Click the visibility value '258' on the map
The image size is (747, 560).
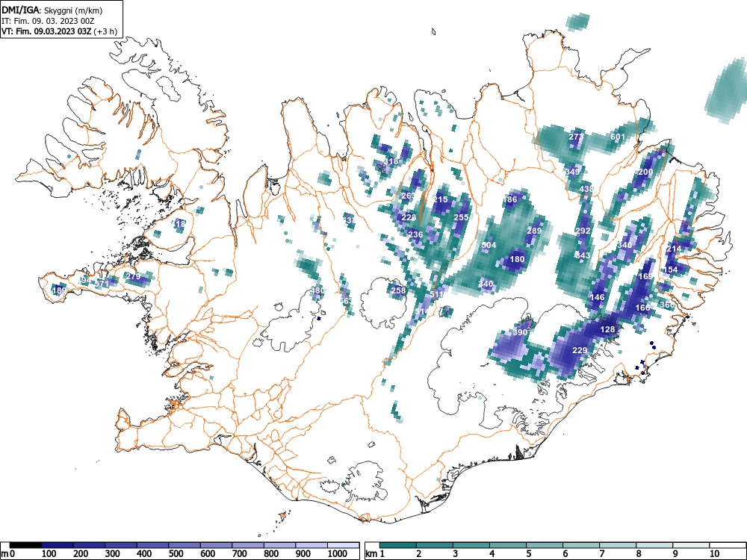(x=398, y=290)
